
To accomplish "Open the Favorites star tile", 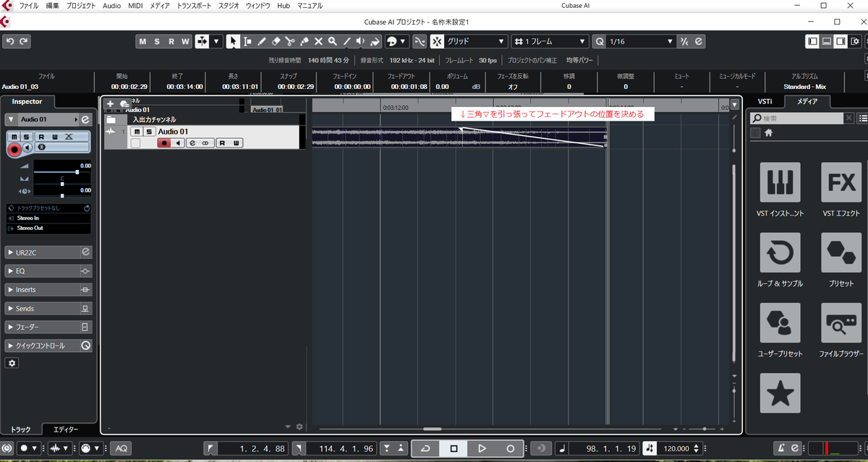I will coord(780,393).
